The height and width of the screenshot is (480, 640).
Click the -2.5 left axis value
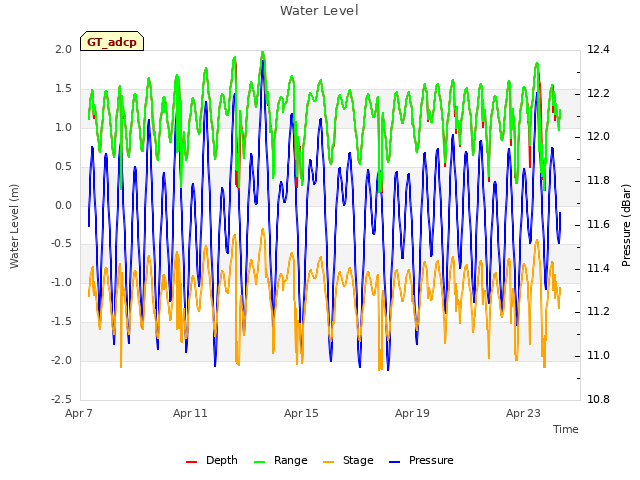click(x=62, y=399)
